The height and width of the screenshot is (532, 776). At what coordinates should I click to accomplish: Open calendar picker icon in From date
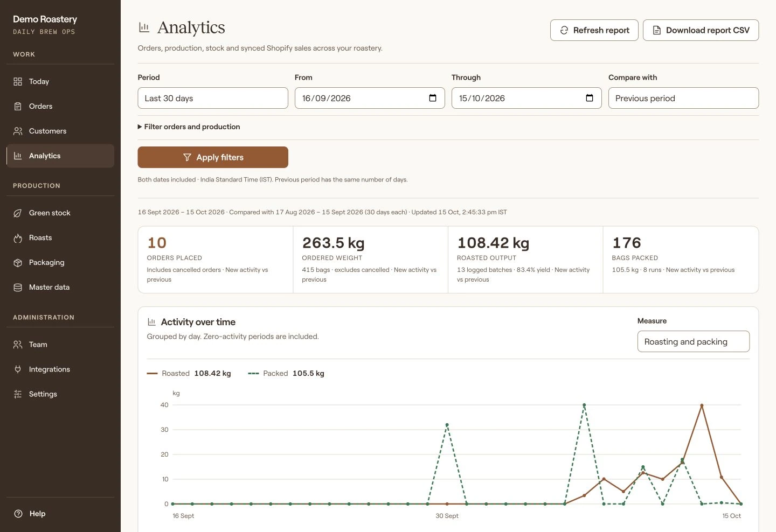[433, 98]
